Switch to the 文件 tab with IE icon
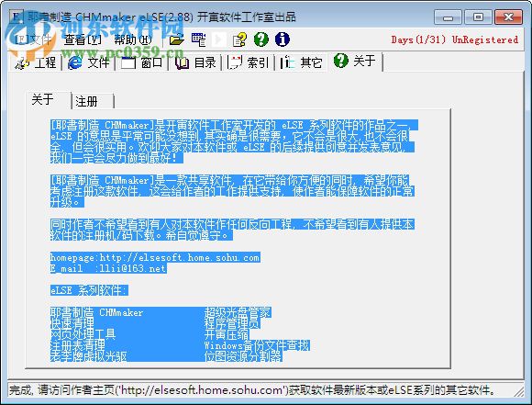The width and height of the screenshot is (532, 405). (89, 62)
